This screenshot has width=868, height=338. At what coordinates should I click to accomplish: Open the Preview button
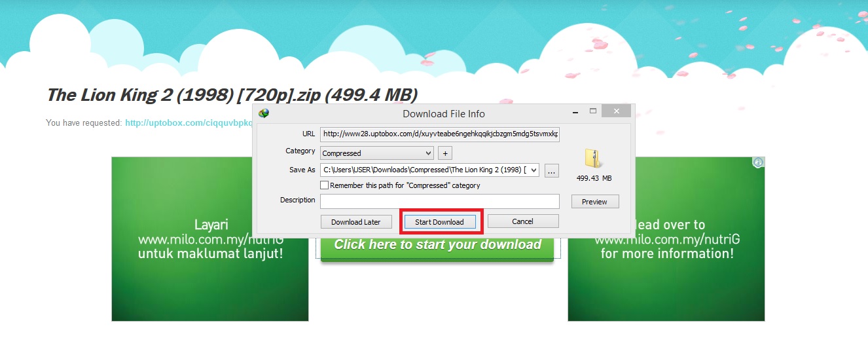pyautogui.click(x=594, y=201)
